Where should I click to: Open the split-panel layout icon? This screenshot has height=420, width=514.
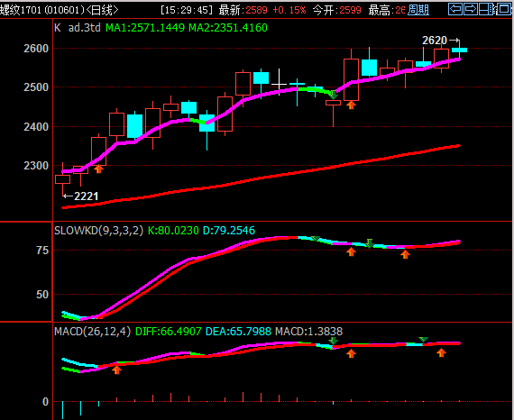487,9
